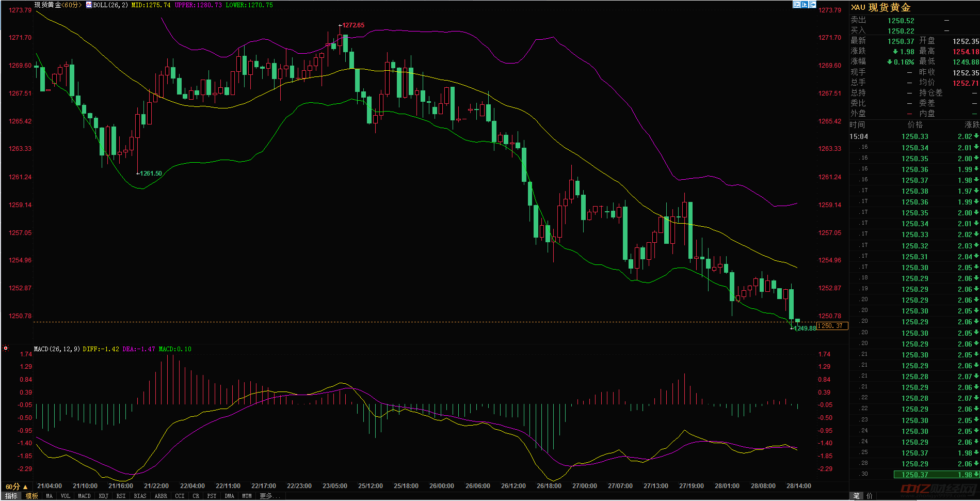Click the highlighted 1250.37 latest tick row
The width and height of the screenshot is (980, 501).
coord(935,475)
